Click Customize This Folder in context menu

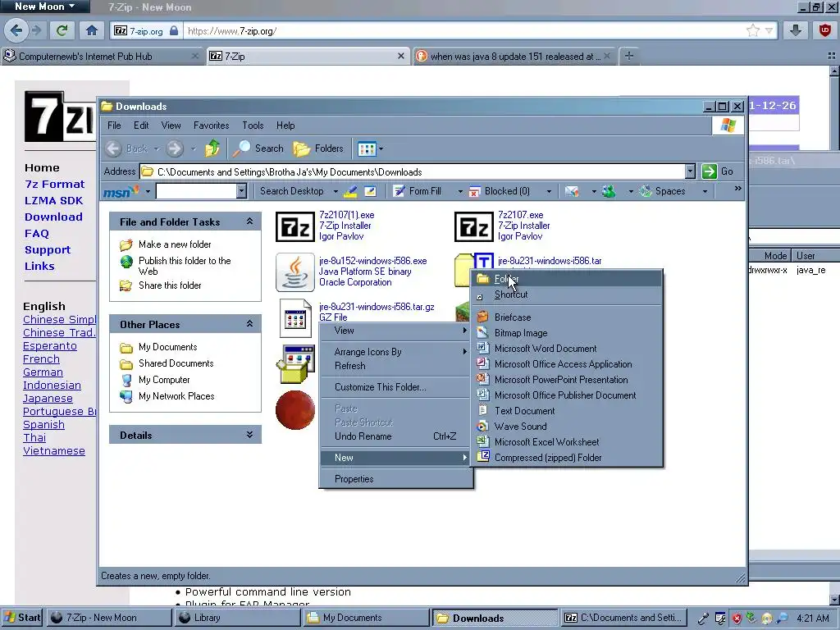point(396,387)
